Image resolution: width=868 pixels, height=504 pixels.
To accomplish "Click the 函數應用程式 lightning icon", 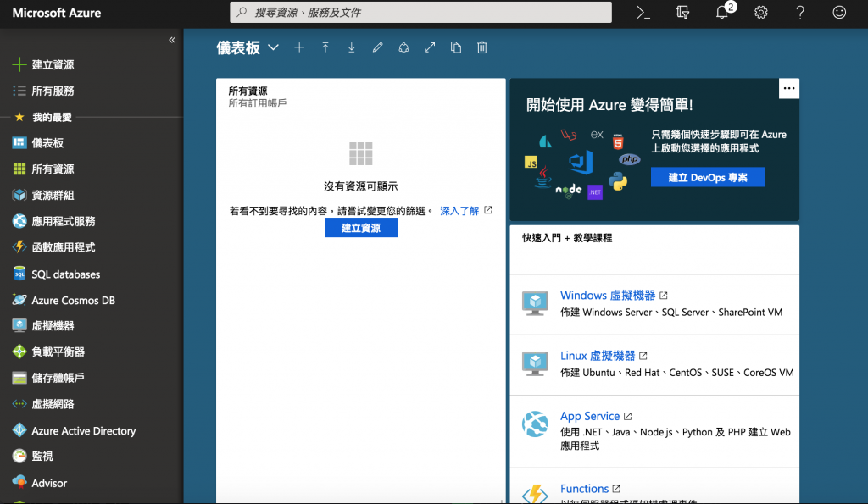I will pyautogui.click(x=19, y=246).
